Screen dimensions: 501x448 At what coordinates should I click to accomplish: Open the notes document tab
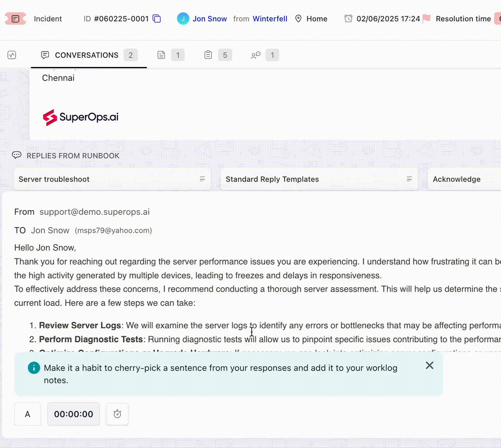point(161,55)
